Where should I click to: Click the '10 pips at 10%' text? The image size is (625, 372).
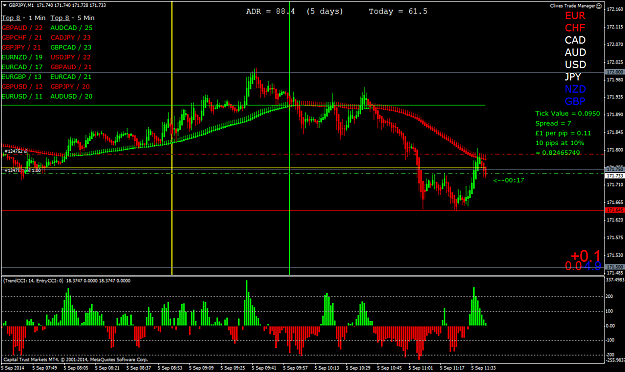click(x=560, y=143)
